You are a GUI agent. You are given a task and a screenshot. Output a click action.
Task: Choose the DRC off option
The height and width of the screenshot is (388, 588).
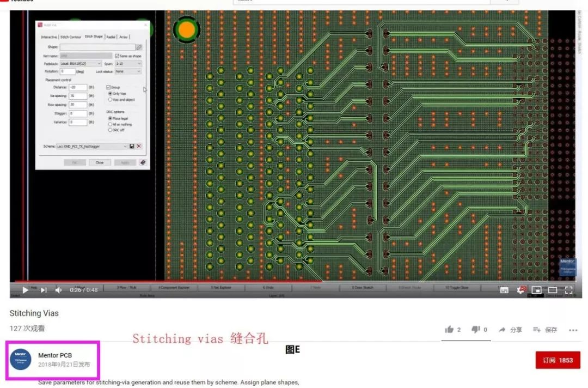tap(110, 130)
